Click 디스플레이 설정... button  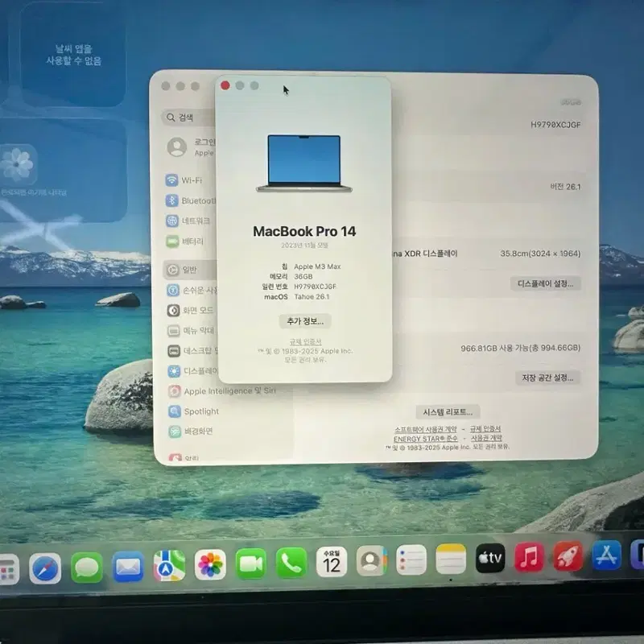546,284
